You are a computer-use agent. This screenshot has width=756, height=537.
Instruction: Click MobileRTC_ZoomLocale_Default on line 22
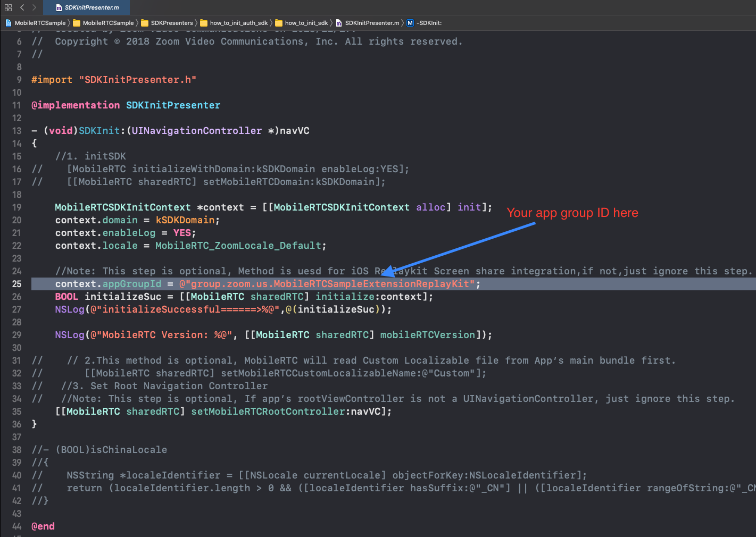point(238,246)
